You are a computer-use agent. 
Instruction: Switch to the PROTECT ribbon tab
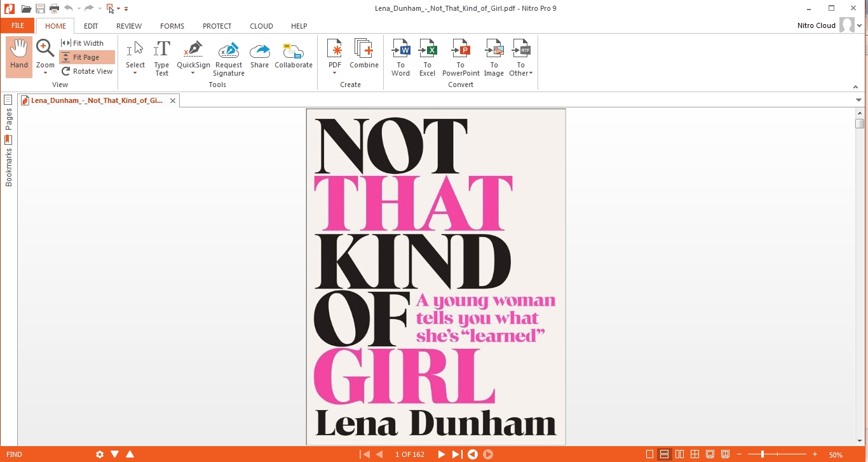(x=217, y=26)
